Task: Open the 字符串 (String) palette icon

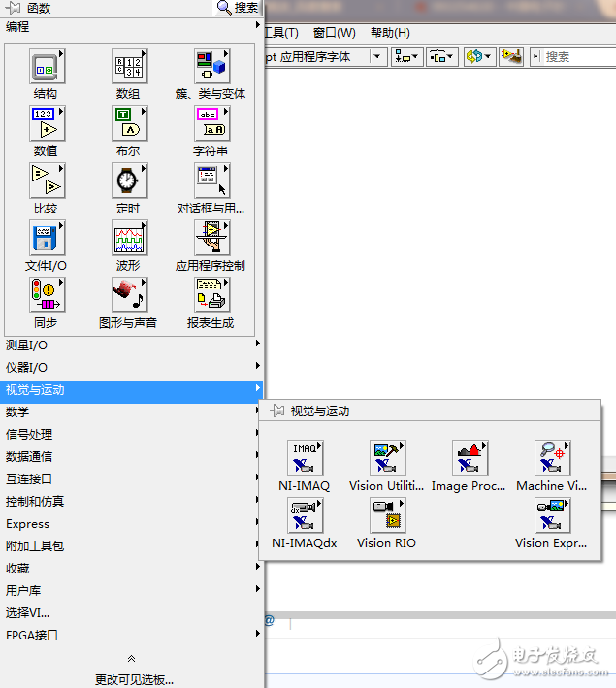Action: 211,123
